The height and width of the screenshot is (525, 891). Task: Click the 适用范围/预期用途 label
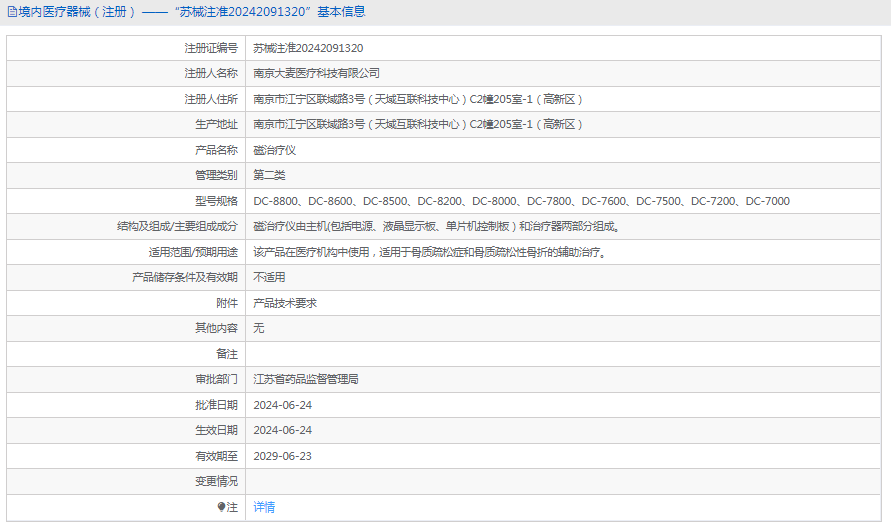click(193, 252)
